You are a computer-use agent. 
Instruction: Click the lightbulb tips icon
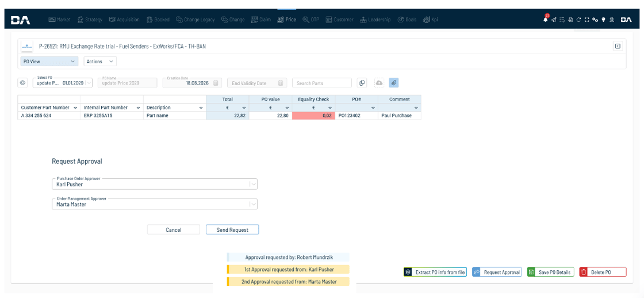coord(603,20)
